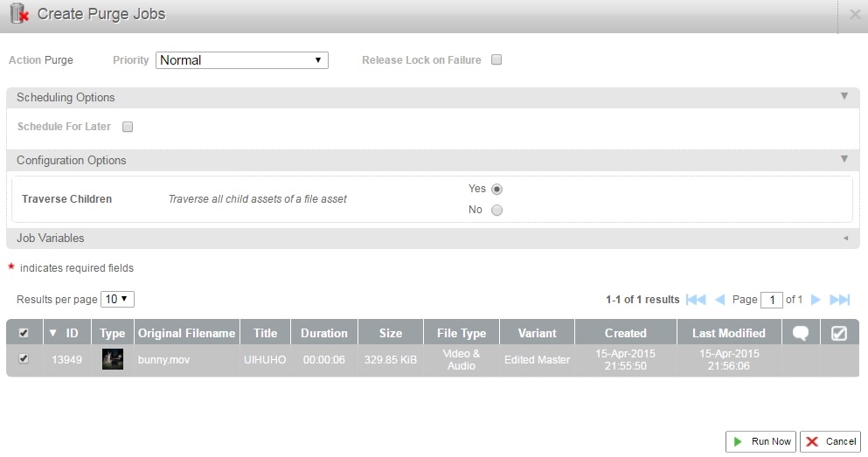Open the Priority dropdown
This screenshot has height=457, width=868.
point(242,60)
